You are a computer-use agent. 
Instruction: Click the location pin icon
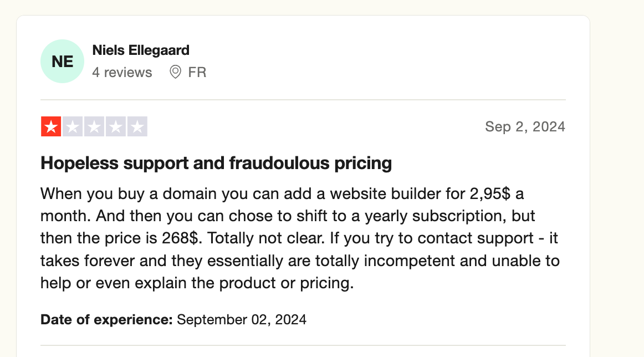pos(175,72)
